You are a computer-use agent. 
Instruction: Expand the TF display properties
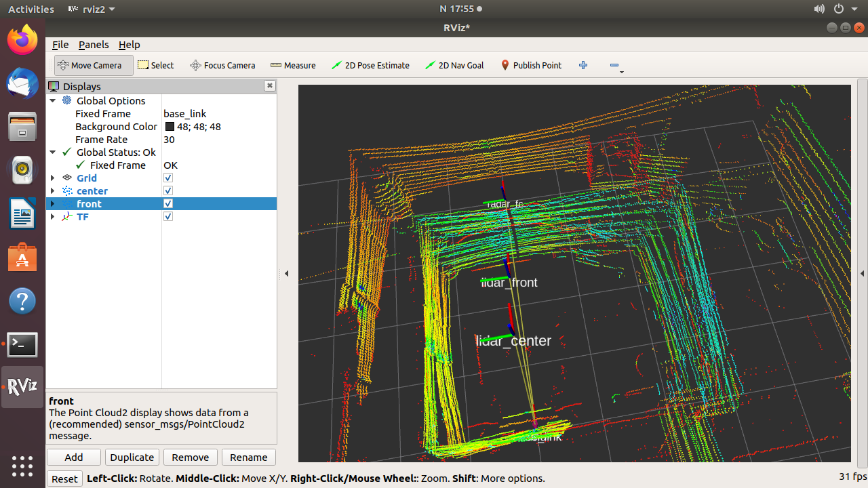click(53, 216)
